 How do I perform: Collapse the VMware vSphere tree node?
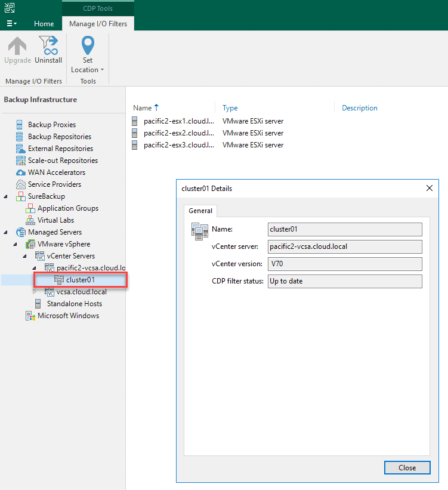click(15, 244)
